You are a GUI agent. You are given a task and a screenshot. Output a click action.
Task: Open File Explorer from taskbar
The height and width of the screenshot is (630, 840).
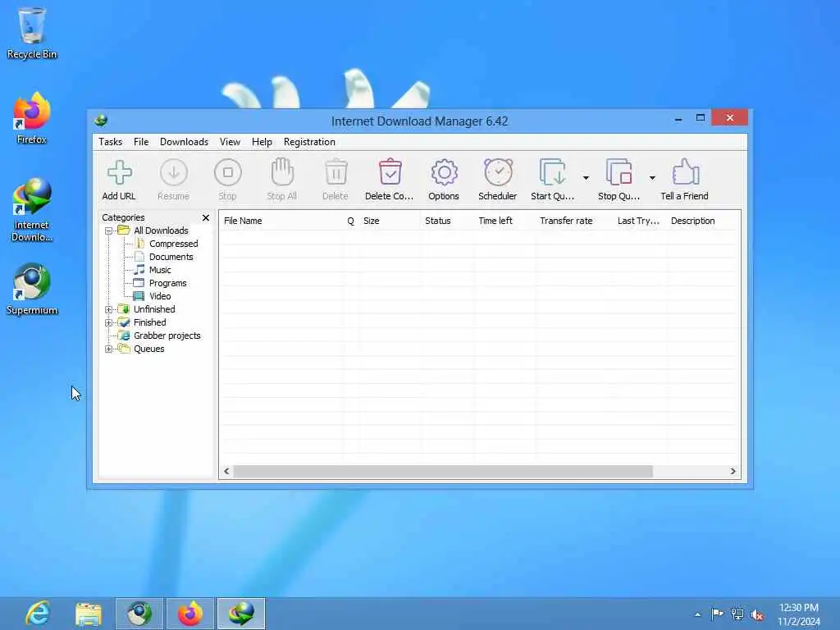tap(89, 614)
